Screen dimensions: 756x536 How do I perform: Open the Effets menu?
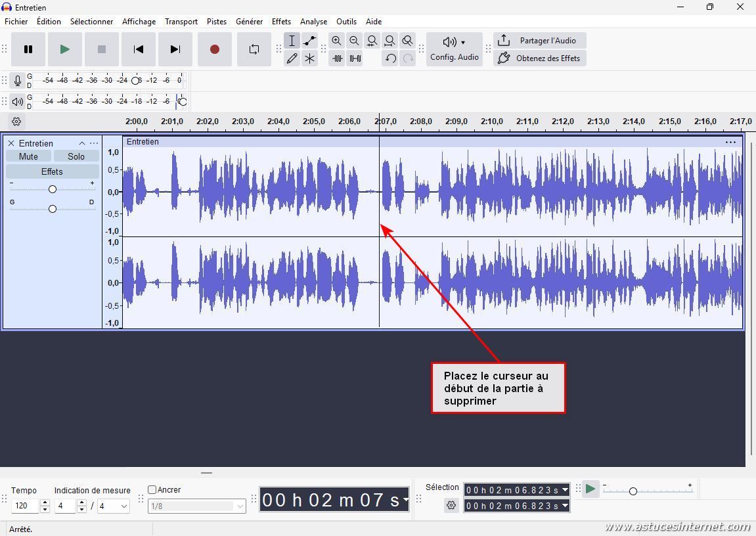tap(281, 22)
